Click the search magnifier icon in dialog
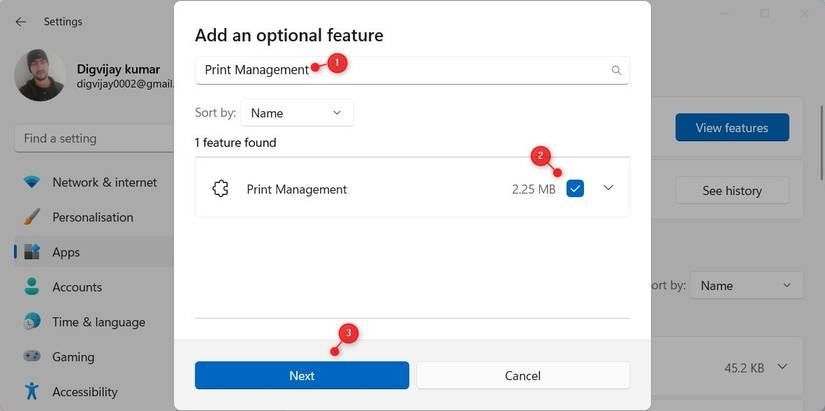This screenshot has height=411, width=825. click(x=616, y=70)
